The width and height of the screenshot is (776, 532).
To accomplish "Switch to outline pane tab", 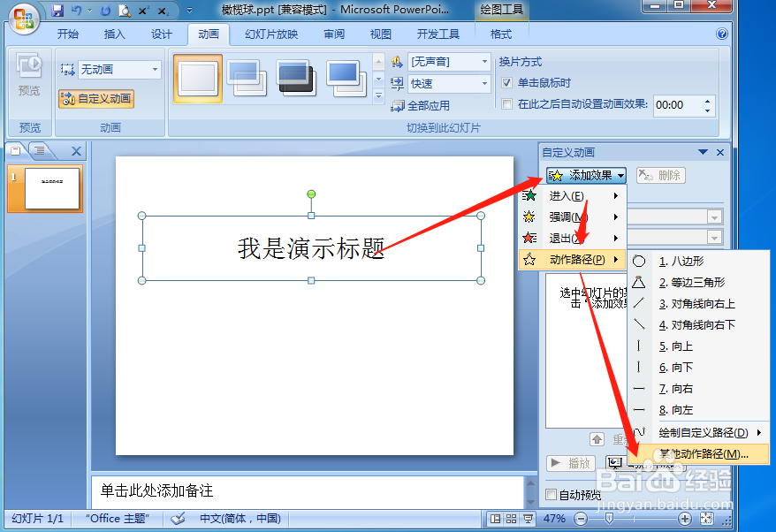I will 40,150.
